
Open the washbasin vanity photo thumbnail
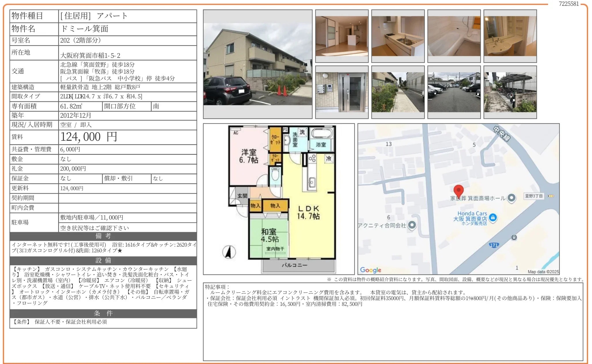click(510, 36)
